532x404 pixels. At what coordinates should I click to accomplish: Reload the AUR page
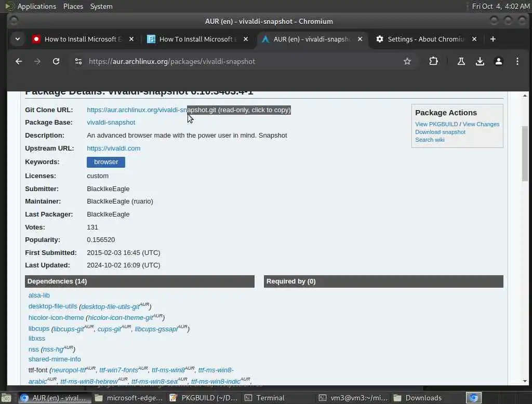click(56, 61)
